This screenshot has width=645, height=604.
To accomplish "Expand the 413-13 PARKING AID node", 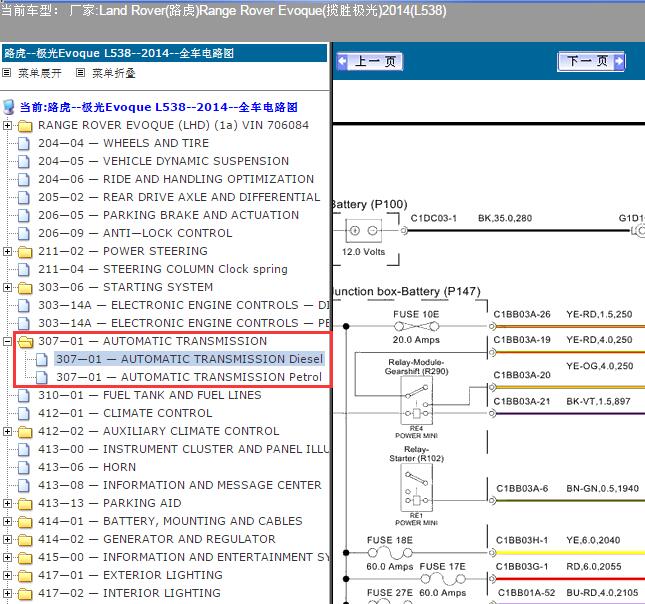I will pyautogui.click(x=7, y=503).
